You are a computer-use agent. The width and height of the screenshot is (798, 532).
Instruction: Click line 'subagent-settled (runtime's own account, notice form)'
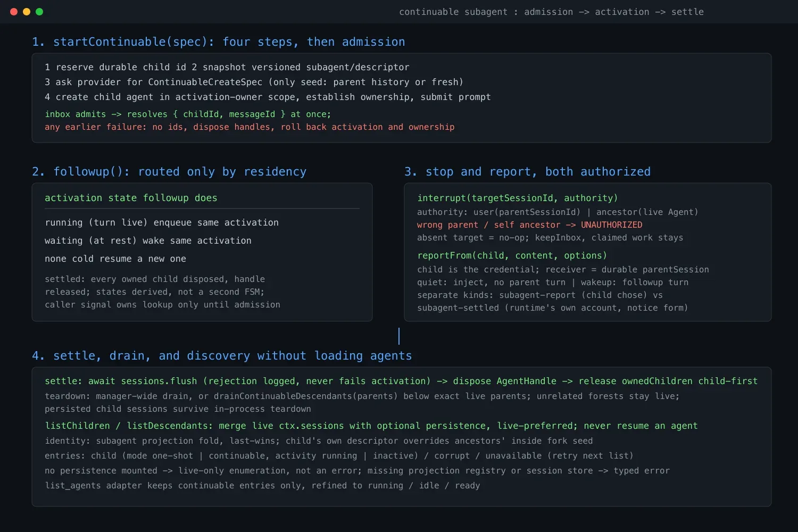(x=553, y=307)
